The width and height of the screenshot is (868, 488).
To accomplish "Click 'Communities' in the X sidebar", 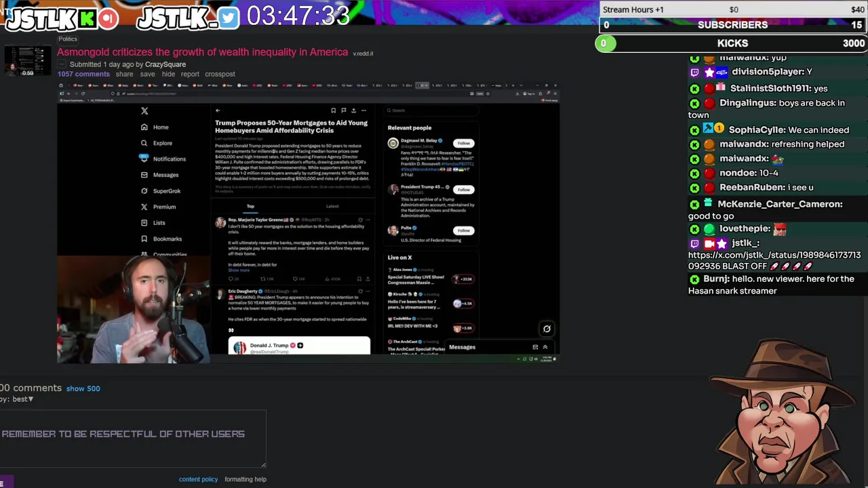I will coord(170,254).
